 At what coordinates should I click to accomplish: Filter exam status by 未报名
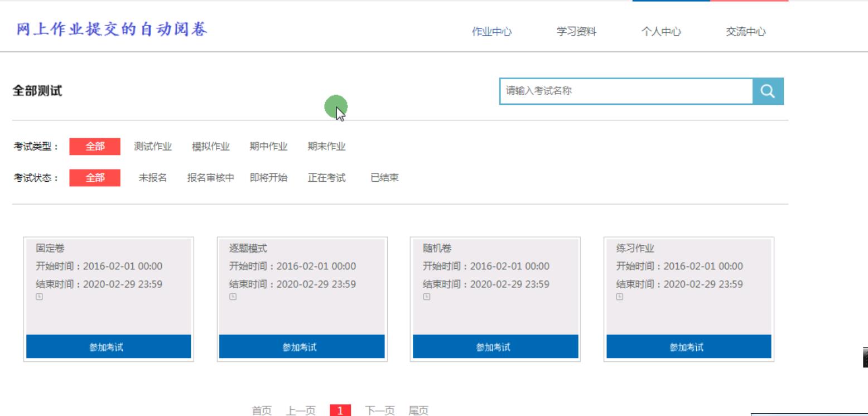tap(153, 178)
